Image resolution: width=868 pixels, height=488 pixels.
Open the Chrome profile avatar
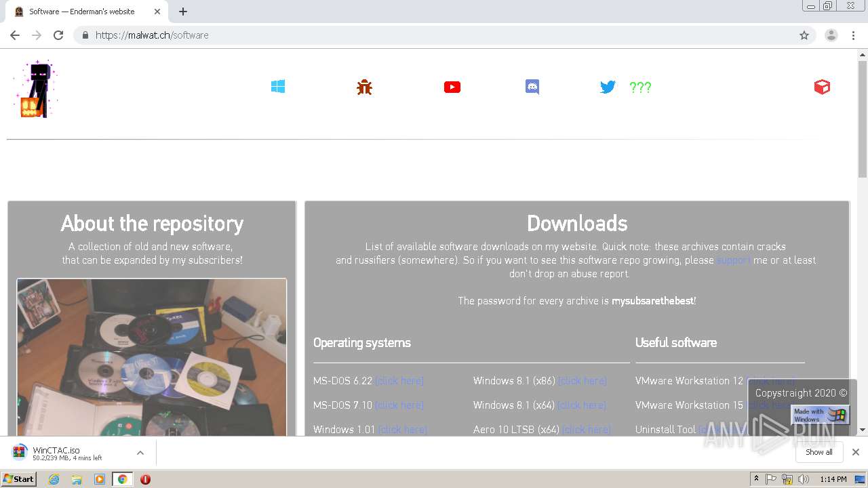pos(831,35)
